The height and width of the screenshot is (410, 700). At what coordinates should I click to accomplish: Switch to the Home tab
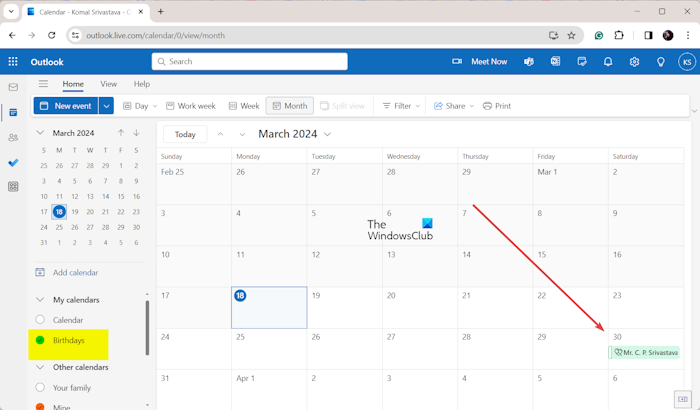[73, 84]
